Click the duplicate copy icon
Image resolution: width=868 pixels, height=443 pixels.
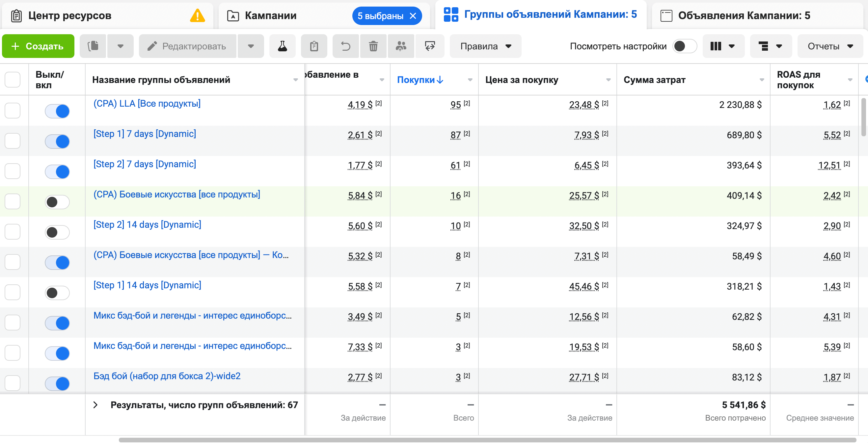[x=93, y=46]
